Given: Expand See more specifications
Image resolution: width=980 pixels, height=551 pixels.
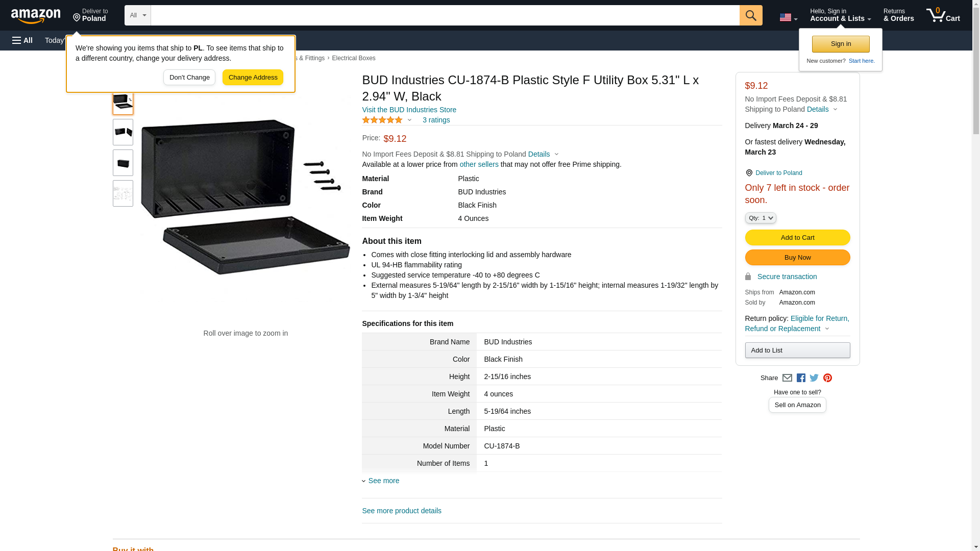Looking at the screenshot, I should [x=383, y=481].
